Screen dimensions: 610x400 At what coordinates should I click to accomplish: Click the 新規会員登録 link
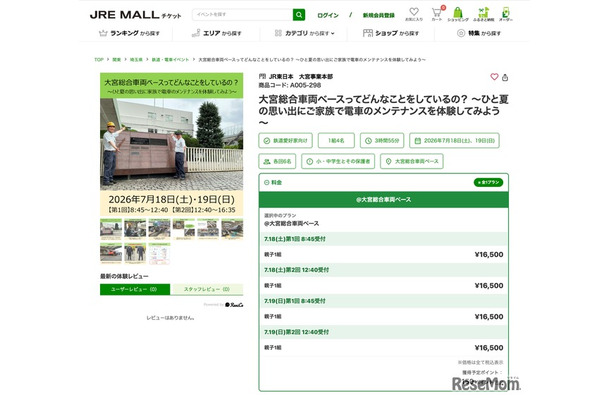379,15
